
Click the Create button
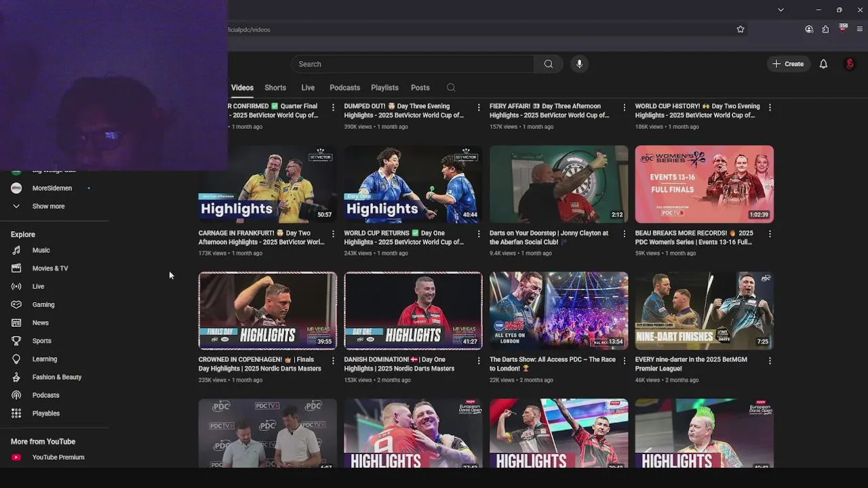click(x=788, y=64)
